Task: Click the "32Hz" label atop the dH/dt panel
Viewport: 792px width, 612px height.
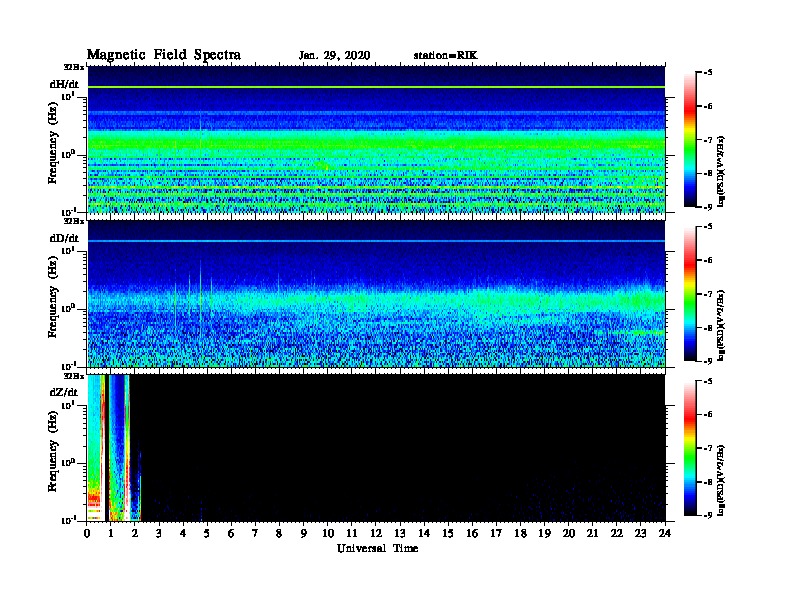Action: (74, 67)
